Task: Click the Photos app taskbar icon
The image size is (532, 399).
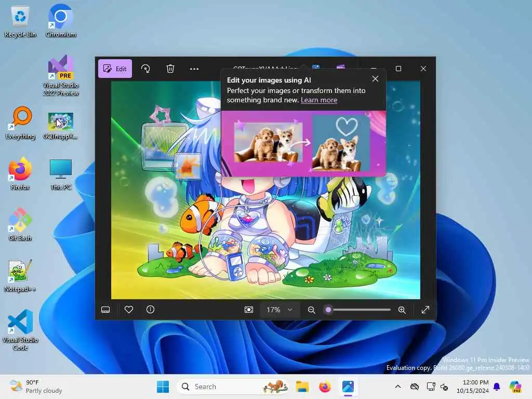Action: 348,387
